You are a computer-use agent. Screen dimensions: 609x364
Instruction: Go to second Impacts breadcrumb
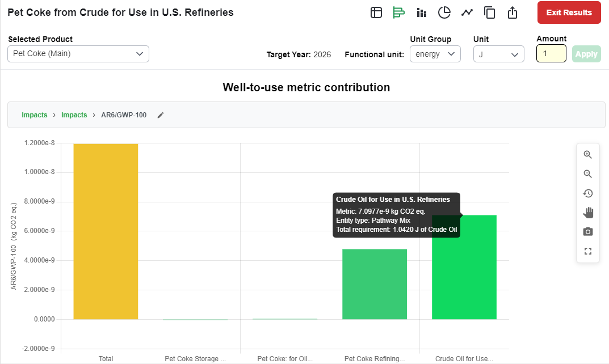(x=74, y=115)
